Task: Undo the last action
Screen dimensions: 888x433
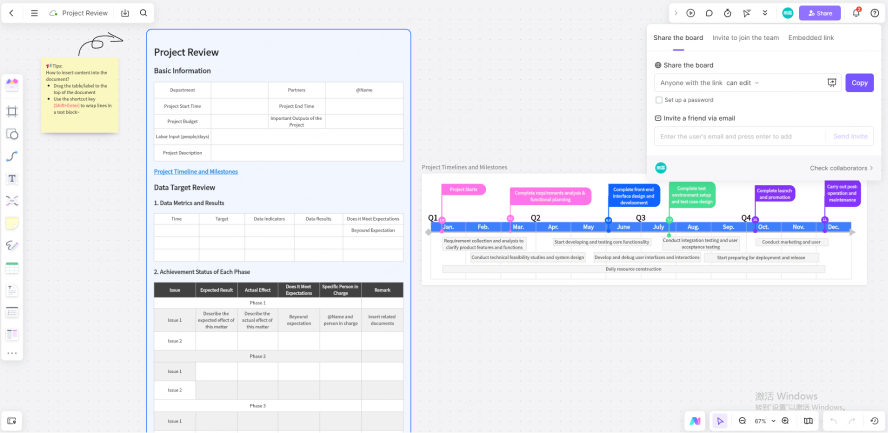Action: [x=833, y=421]
